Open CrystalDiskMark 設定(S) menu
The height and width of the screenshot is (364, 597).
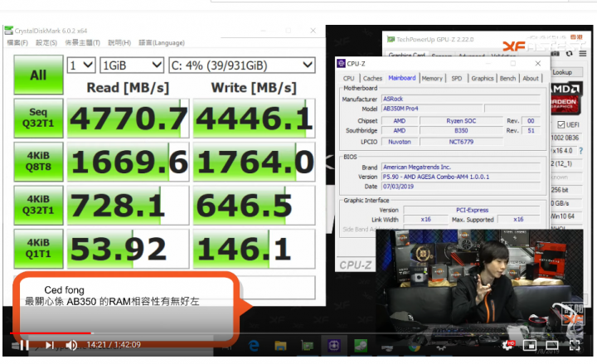click(46, 42)
